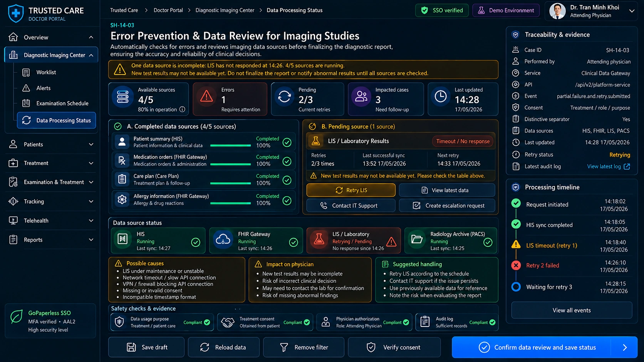Viewport: 644px width, 362px height.
Task: Click the Impacted cases people icon
Action: [x=361, y=97]
